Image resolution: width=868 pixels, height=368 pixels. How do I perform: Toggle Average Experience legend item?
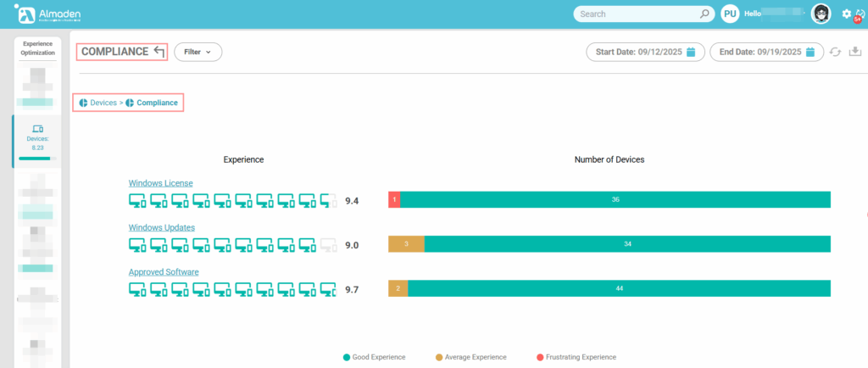tap(470, 357)
